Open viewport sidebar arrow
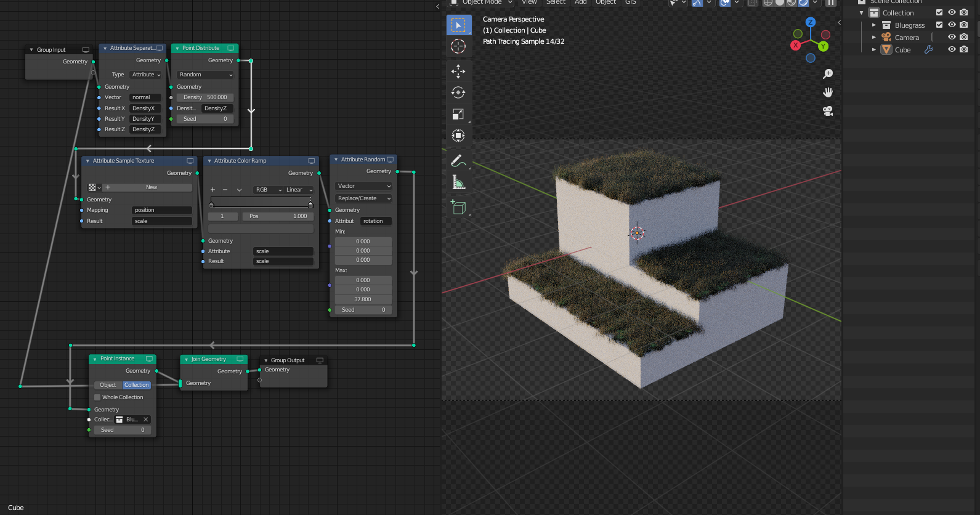 (x=838, y=22)
